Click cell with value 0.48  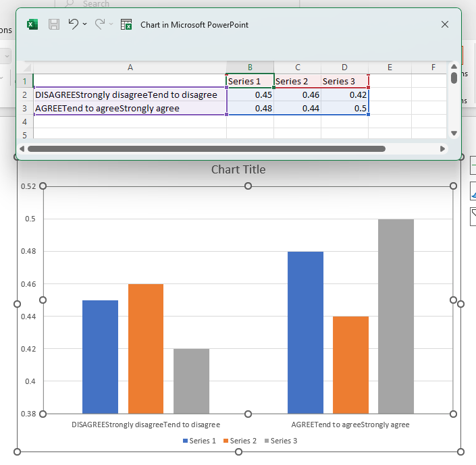(x=250, y=108)
